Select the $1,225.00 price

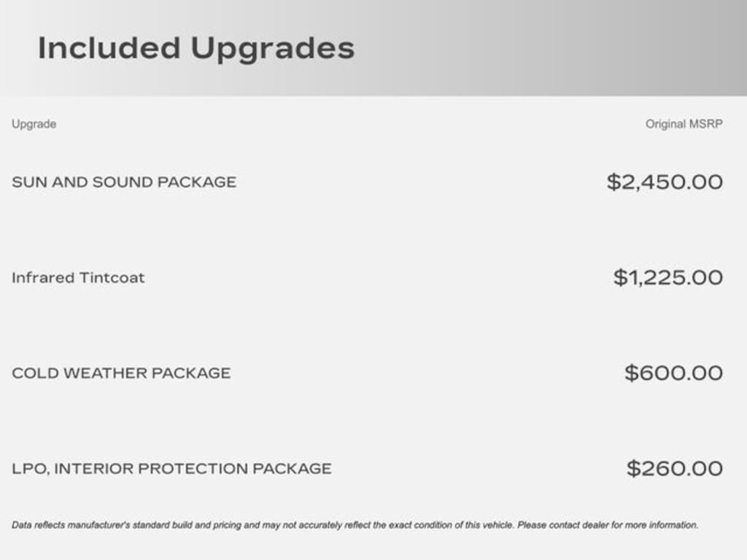[667, 278]
